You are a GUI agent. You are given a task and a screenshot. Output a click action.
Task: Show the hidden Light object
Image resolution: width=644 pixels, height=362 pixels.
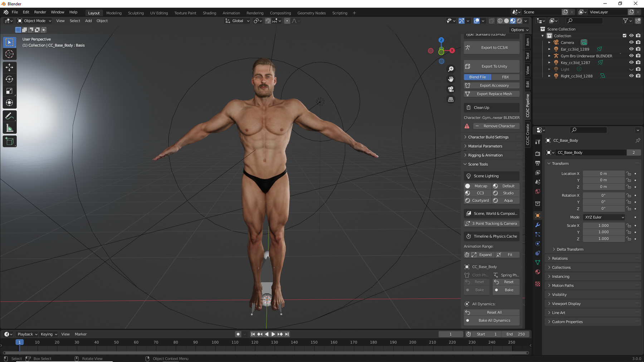pyautogui.click(x=631, y=69)
